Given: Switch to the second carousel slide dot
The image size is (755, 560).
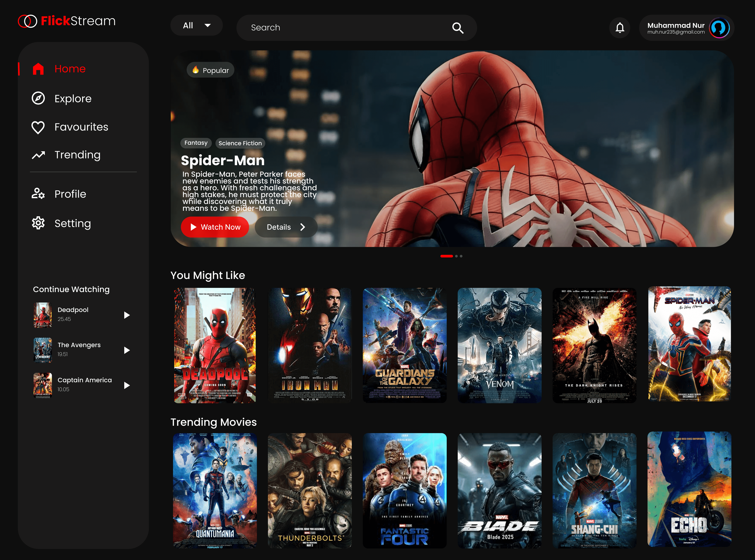Looking at the screenshot, I should coord(457,256).
